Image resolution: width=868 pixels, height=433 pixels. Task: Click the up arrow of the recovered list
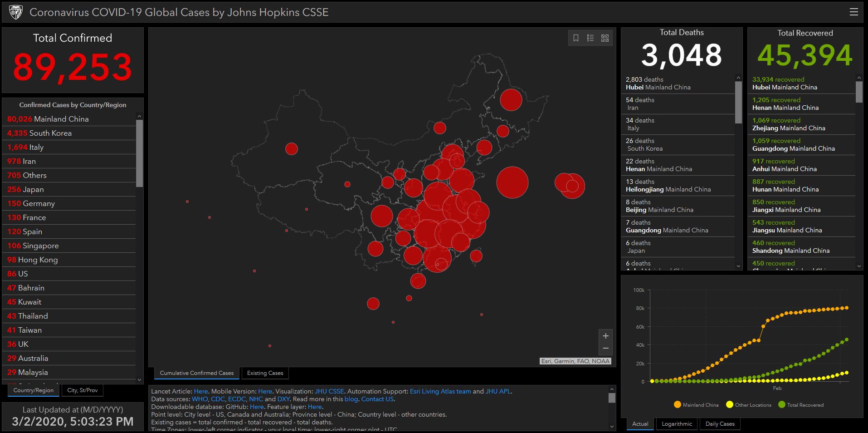coord(859,78)
